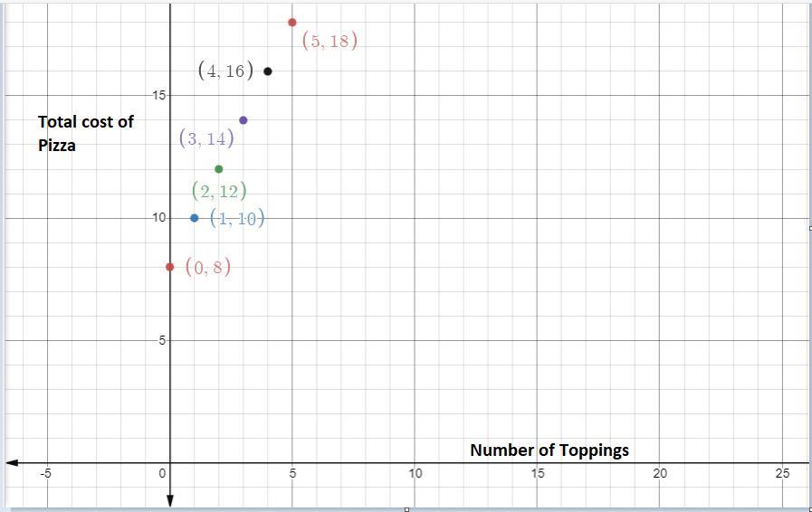Viewport: 812px width, 512px height.
Task: Select the "Total cost of Pizza" axis title
Action: pos(86,134)
